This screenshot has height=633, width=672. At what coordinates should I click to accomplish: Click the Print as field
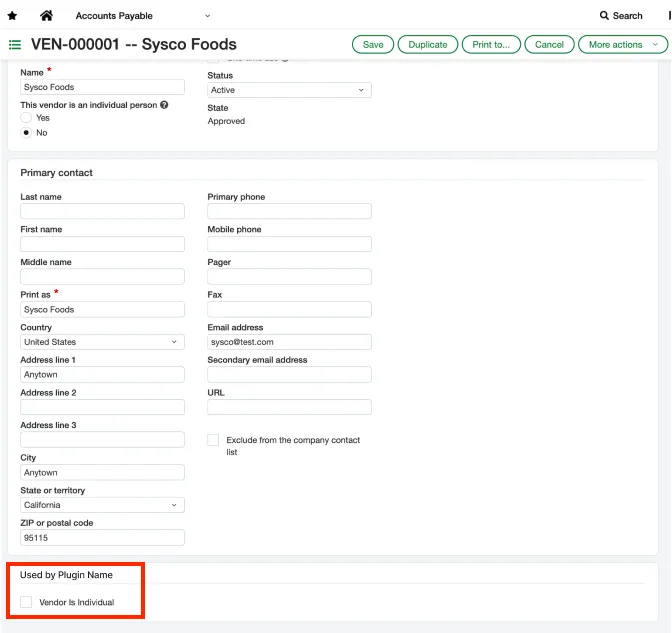(102, 309)
